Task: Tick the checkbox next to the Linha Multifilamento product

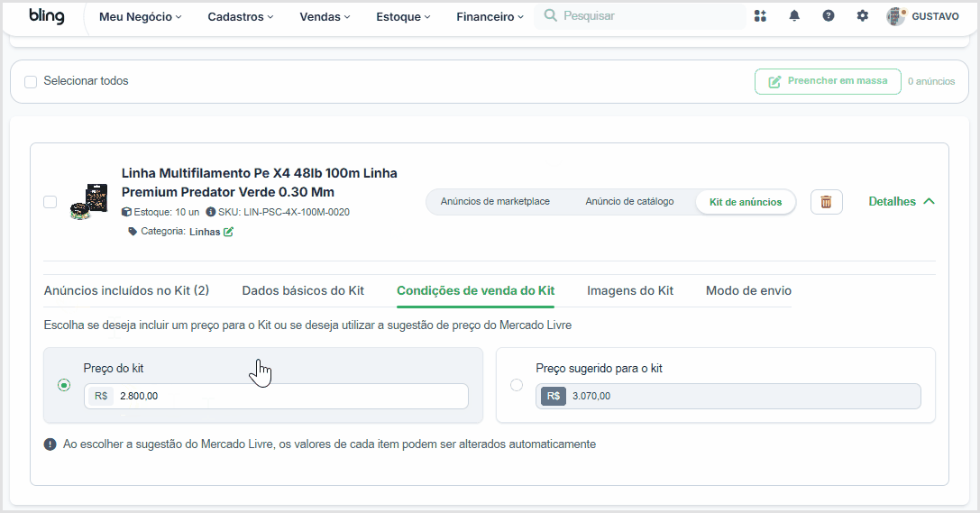Action: coord(50,202)
